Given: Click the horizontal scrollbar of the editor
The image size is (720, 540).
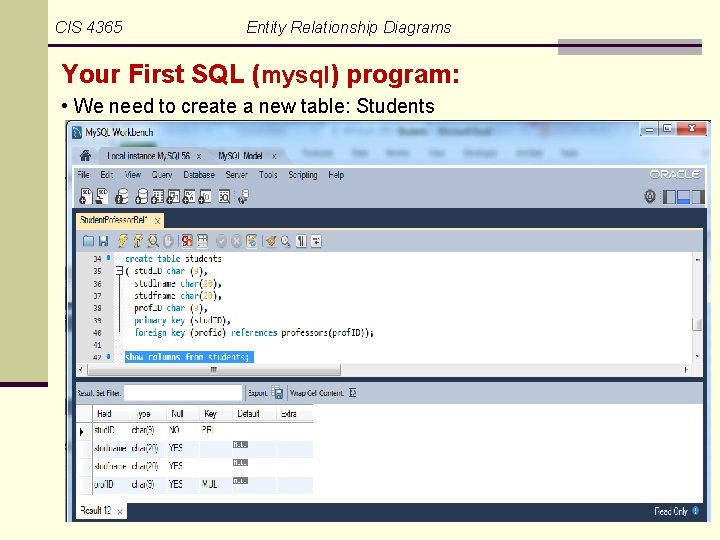Looking at the screenshot, I should [x=214, y=369].
